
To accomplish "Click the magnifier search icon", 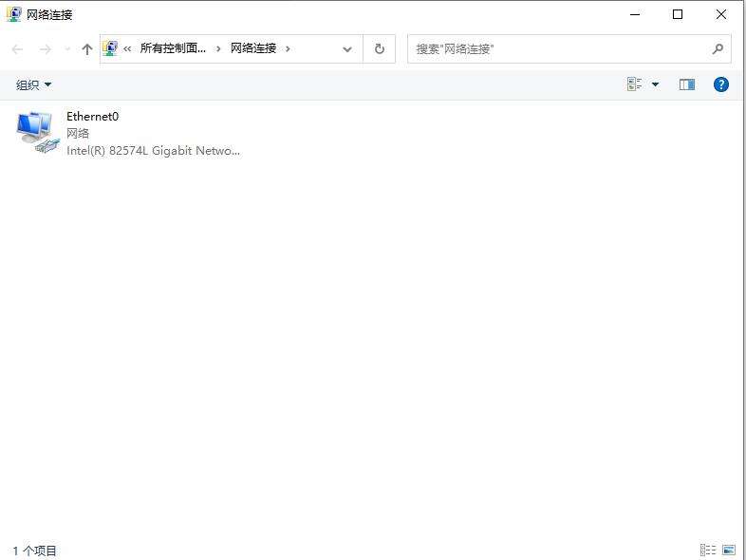I will 718,48.
